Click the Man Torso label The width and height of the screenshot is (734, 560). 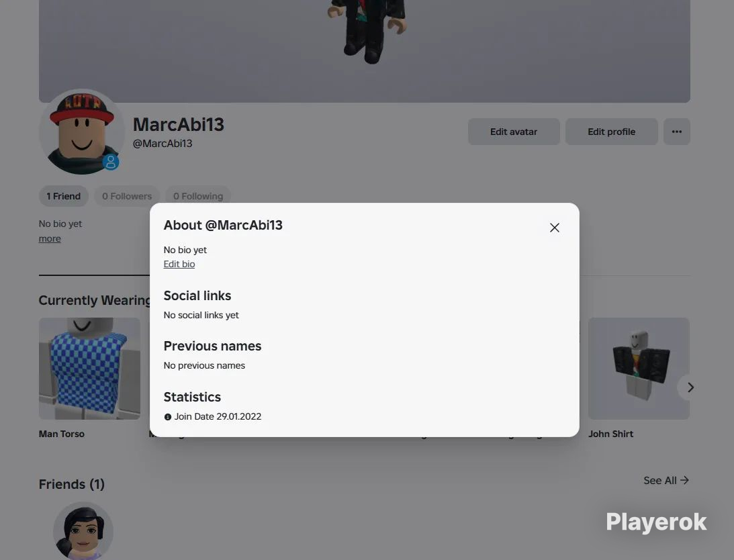(62, 434)
